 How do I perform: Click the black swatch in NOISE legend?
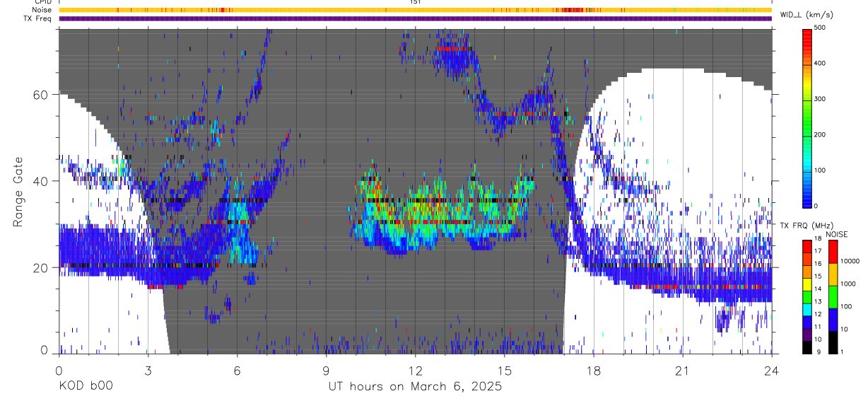pyautogui.click(x=833, y=342)
